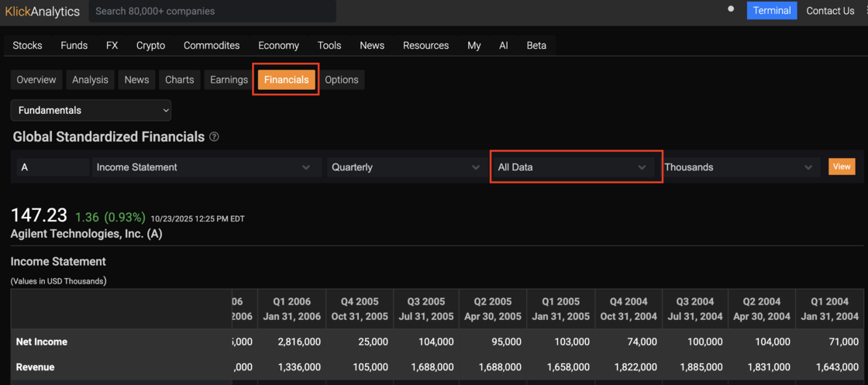The image size is (868, 385).
Task: Click the Q3 2004 column header
Action: (x=695, y=309)
